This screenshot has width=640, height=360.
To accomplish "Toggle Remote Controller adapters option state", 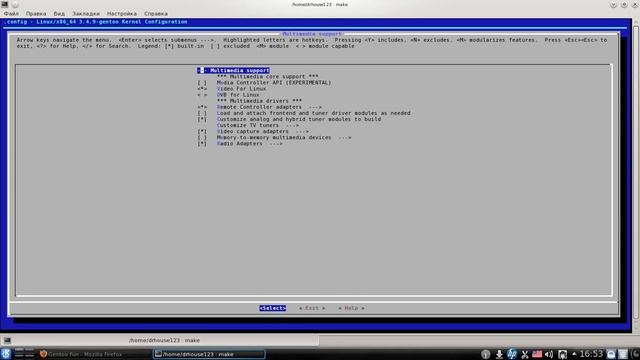I will pos(202,107).
